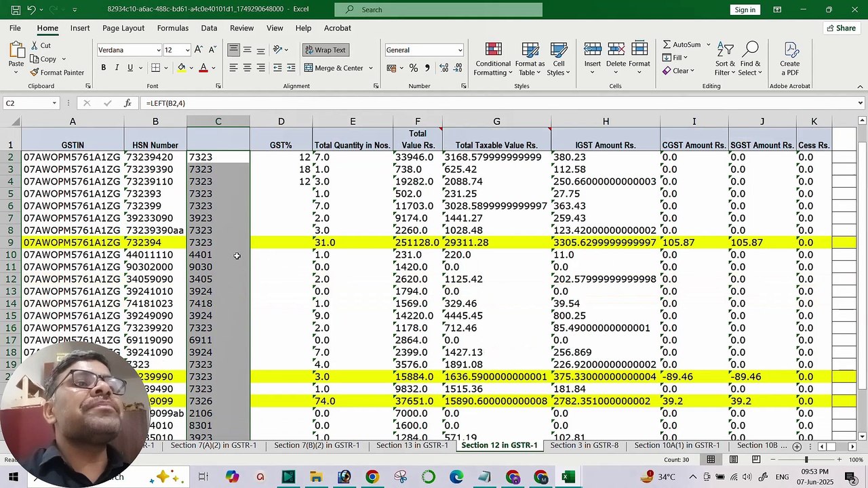Apply Comma Style
Viewport: 868px width, 488px height.
tap(427, 68)
